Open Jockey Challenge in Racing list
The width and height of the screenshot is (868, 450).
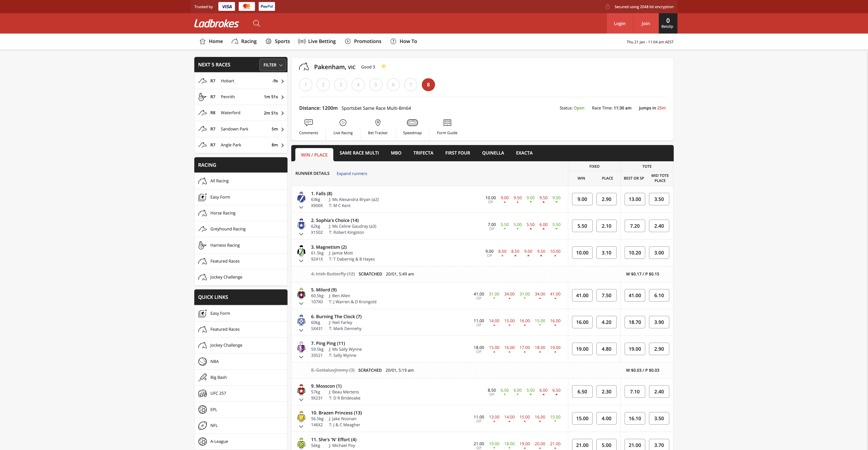[x=241, y=277]
